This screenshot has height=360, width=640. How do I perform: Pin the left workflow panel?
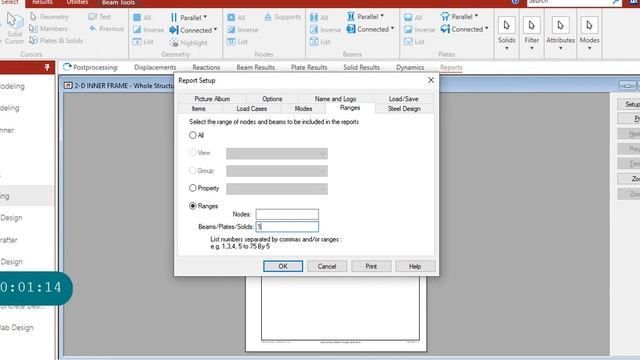click(x=47, y=67)
